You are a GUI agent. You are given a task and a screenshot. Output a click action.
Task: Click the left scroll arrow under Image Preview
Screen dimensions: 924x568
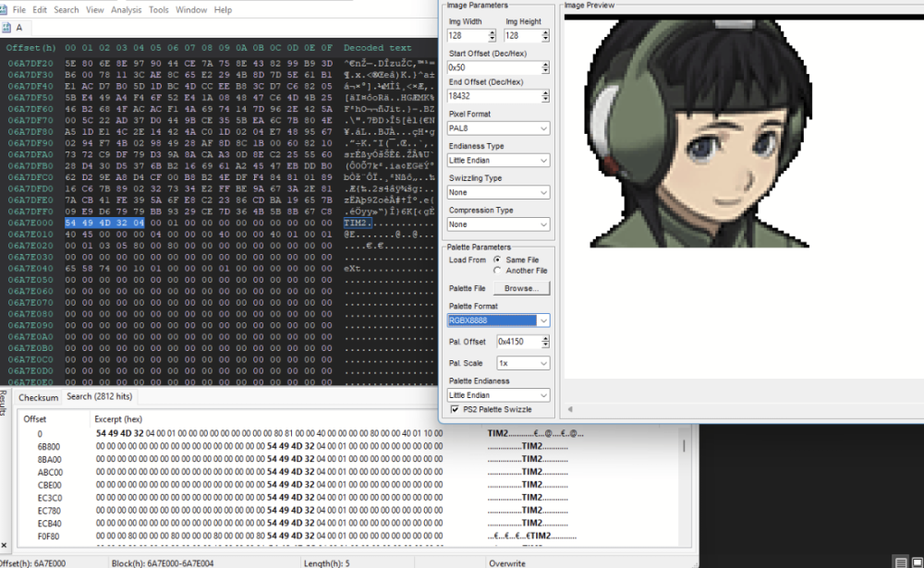pyautogui.click(x=570, y=409)
